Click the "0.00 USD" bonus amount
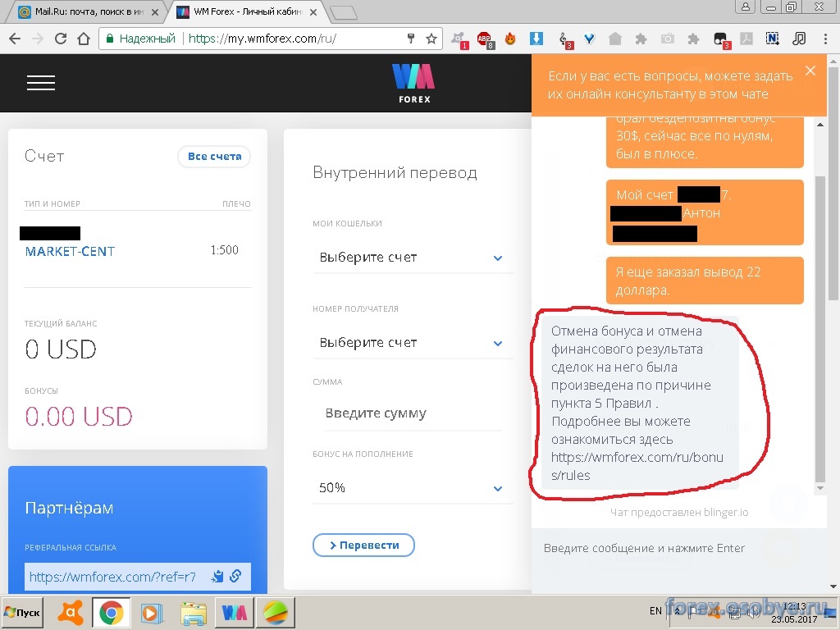Image resolution: width=840 pixels, height=630 pixels. click(78, 416)
